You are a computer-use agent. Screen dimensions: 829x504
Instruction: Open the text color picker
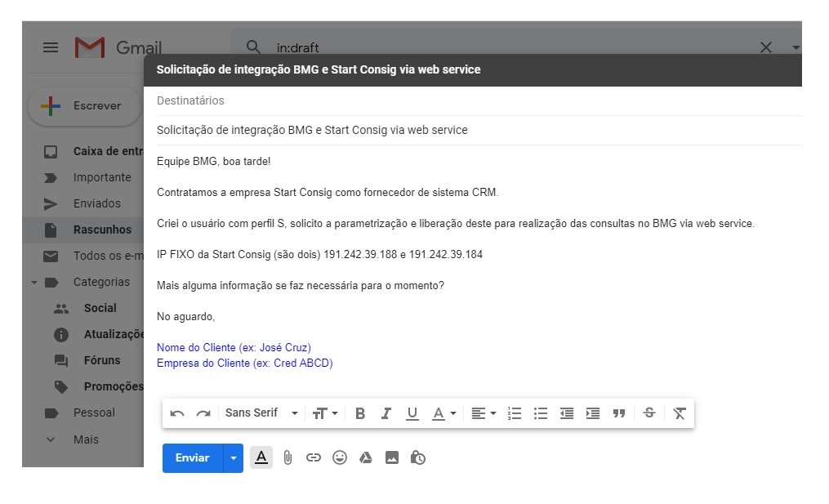pos(443,413)
